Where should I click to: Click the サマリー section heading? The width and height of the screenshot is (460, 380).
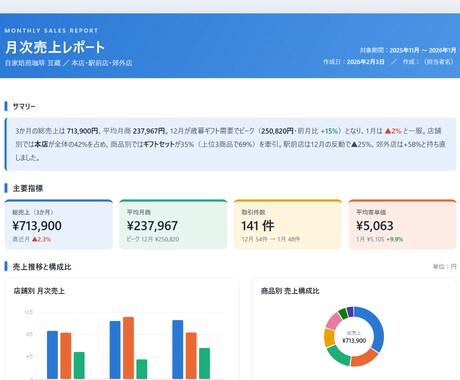(x=24, y=106)
